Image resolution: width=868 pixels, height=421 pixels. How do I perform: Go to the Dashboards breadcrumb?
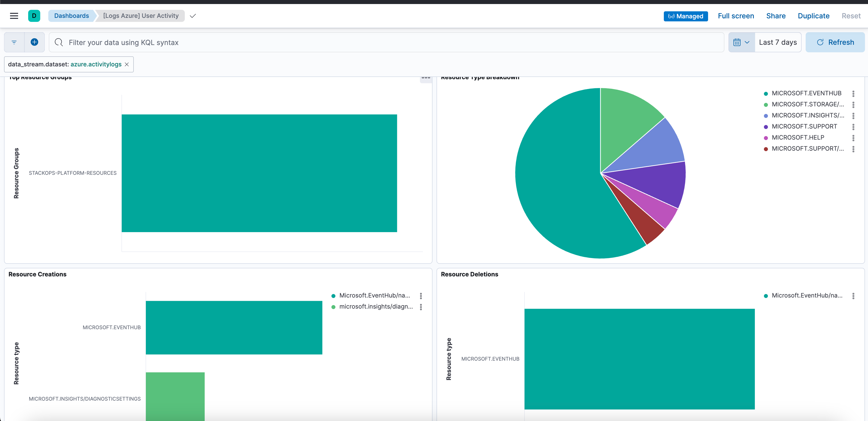(x=71, y=16)
